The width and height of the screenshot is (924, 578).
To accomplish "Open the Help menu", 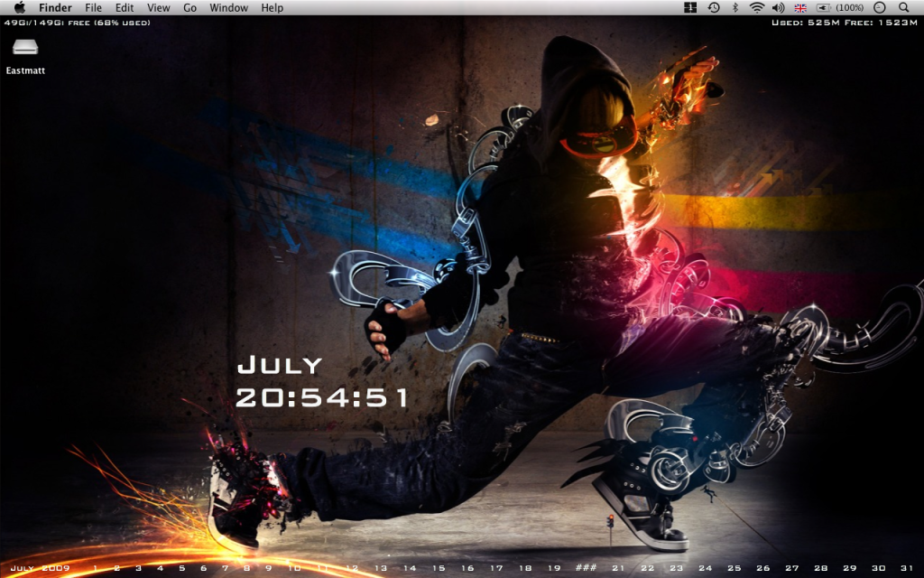I will (x=273, y=7).
